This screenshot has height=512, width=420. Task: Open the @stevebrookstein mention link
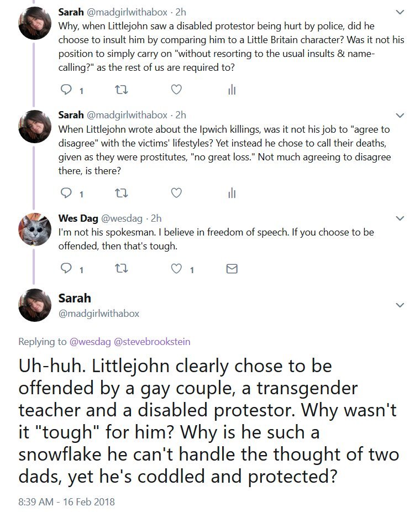click(152, 342)
